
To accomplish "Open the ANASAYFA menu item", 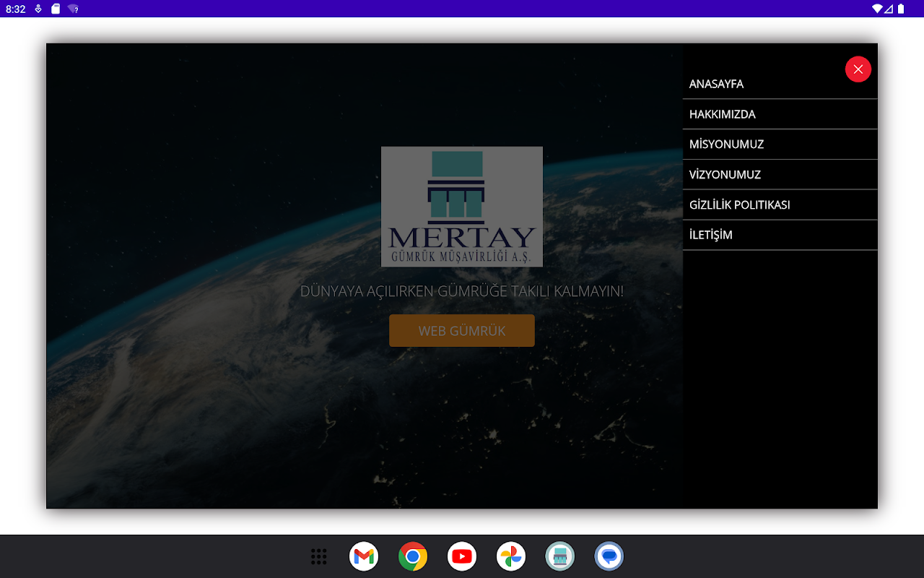I will tap(780, 84).
